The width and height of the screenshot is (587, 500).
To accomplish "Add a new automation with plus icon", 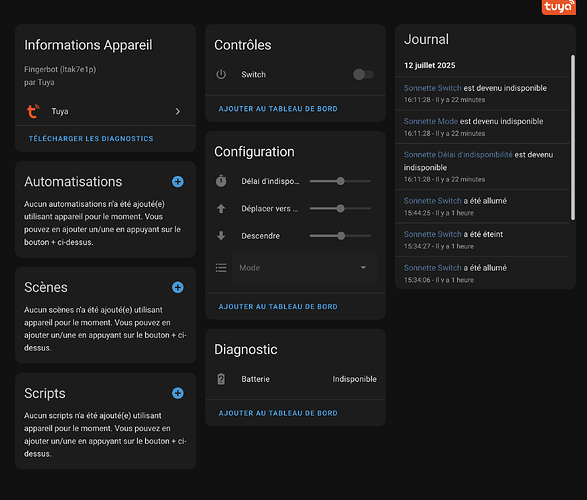I will pyautogui.click(x=177, y=182).
